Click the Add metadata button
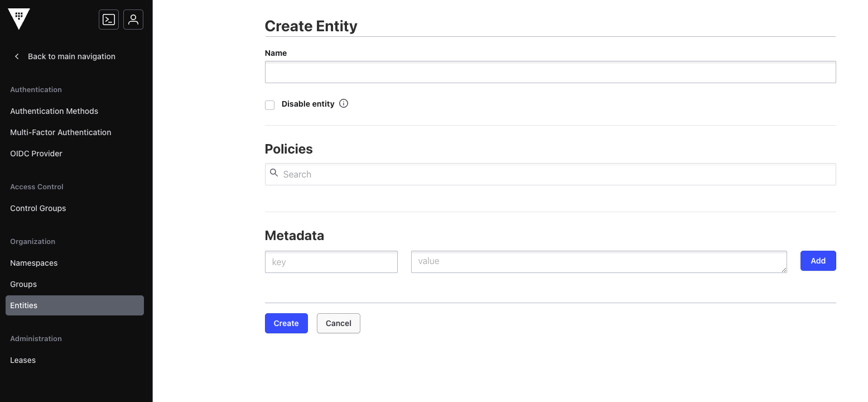Viewport: 868px width, 402px height. click(x=818, y=261)
